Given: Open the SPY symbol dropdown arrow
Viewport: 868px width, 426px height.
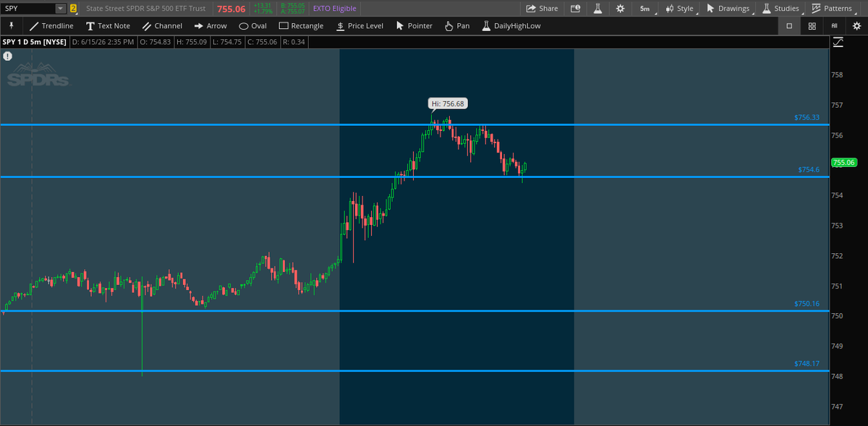Looking at the screenshot, I should pos(60,9).
